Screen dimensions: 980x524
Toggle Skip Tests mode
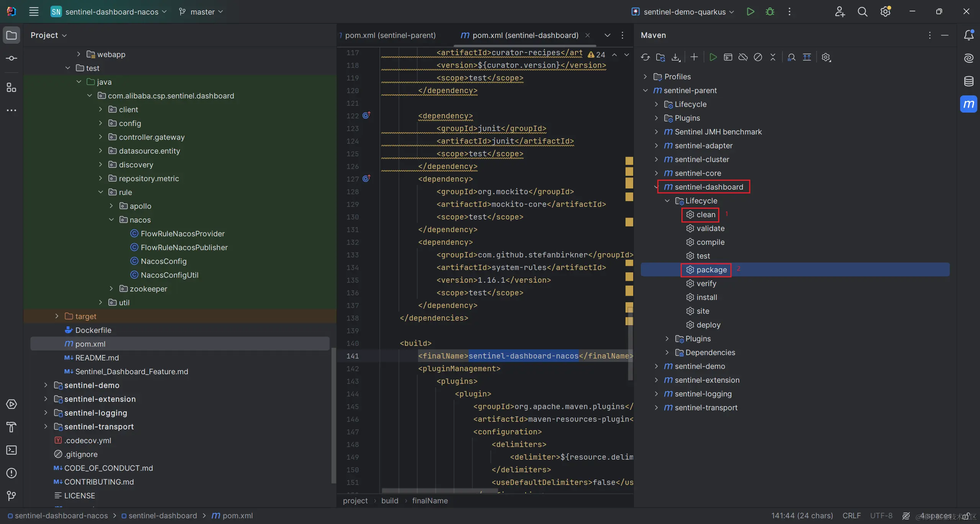758,57
